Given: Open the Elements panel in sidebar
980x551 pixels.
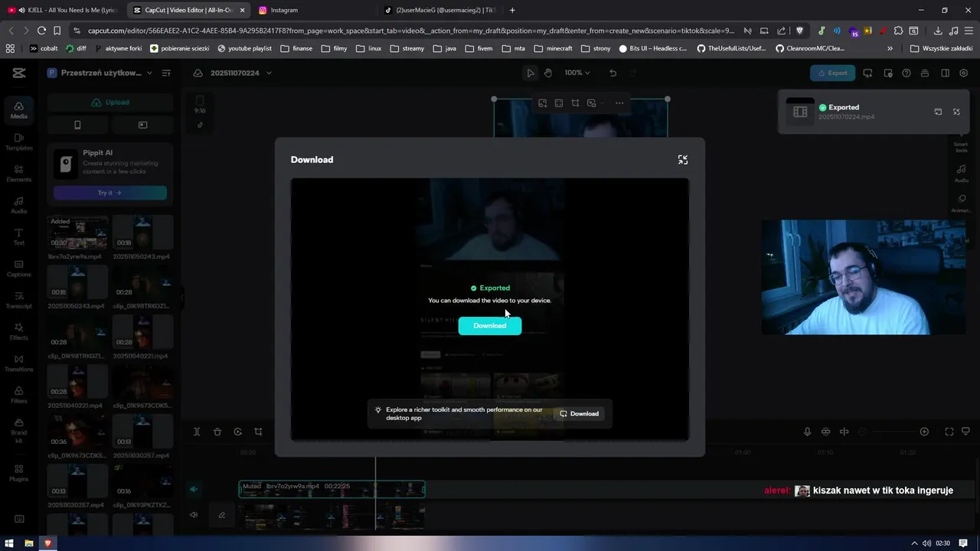Looking at the screenshot, I should pos(19,174).
